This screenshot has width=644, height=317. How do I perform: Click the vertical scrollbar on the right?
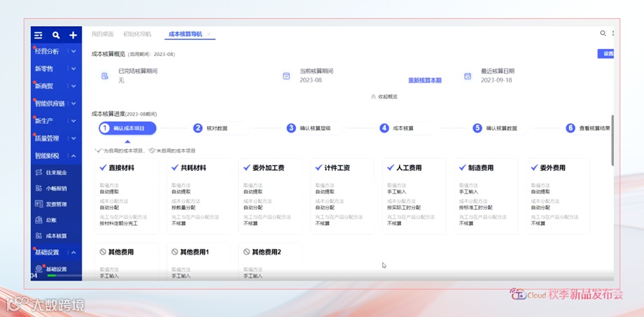pos(612,140)
